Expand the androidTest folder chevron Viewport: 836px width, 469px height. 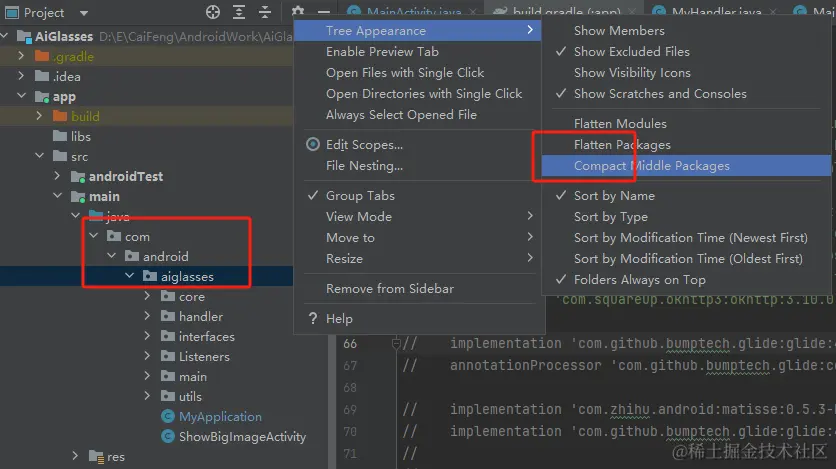[57, 175]
